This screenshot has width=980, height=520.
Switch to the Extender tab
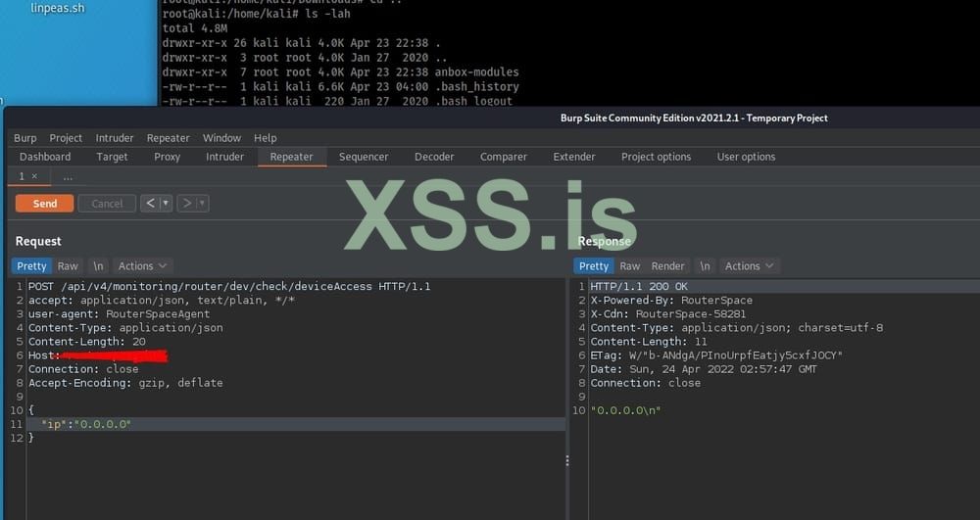click(573, 157)
